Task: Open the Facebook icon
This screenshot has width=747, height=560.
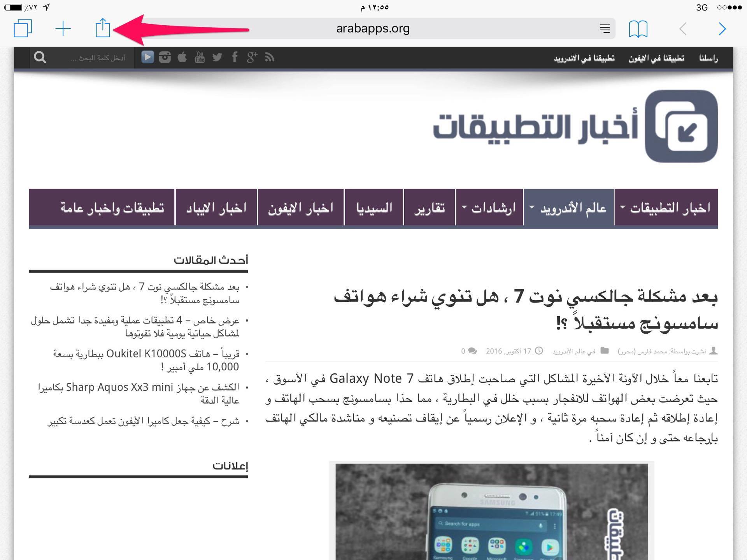Action: (235, 58)
